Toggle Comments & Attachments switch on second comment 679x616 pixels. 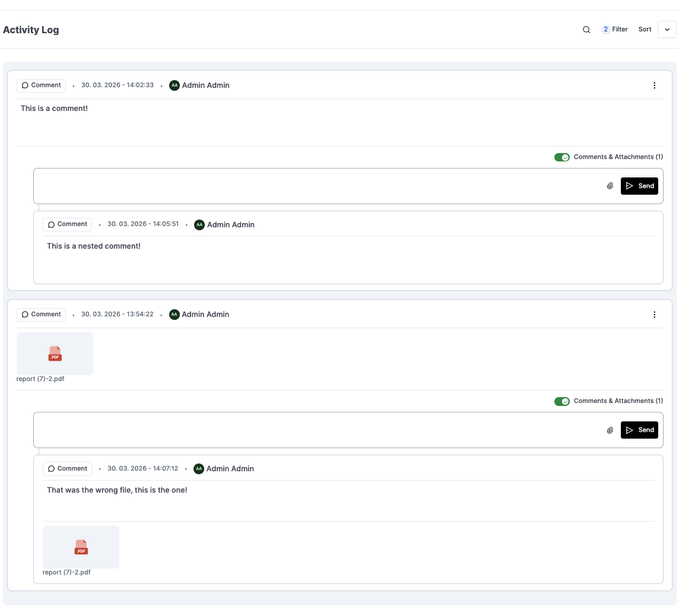561,401
